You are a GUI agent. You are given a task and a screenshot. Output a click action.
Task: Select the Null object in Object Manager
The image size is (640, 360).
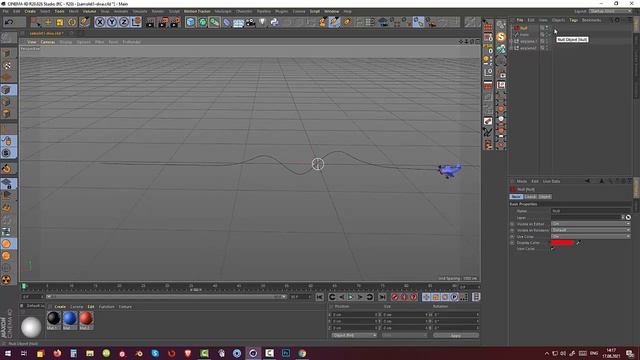tap(524, 28)
